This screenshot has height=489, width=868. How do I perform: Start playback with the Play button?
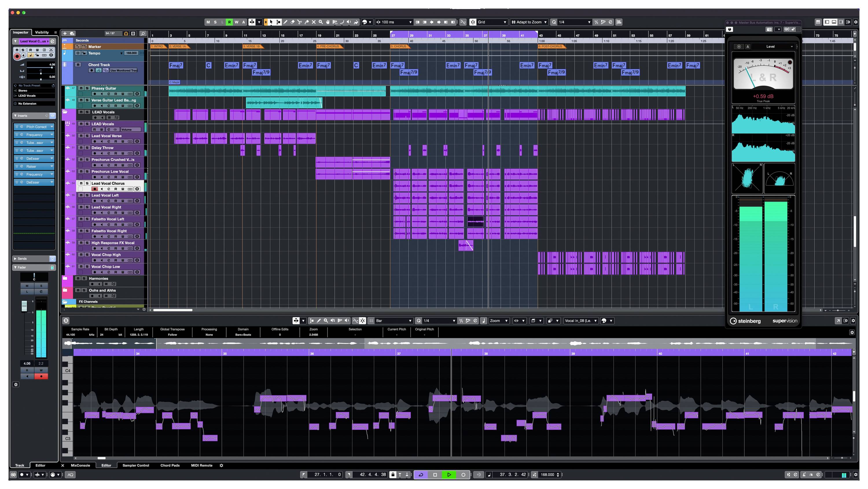(449, 475)
